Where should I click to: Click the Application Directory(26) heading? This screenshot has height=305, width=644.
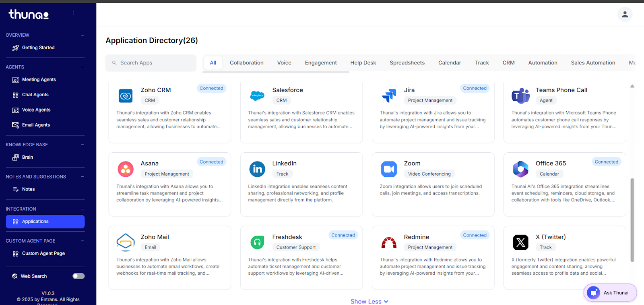coord(152,40)
